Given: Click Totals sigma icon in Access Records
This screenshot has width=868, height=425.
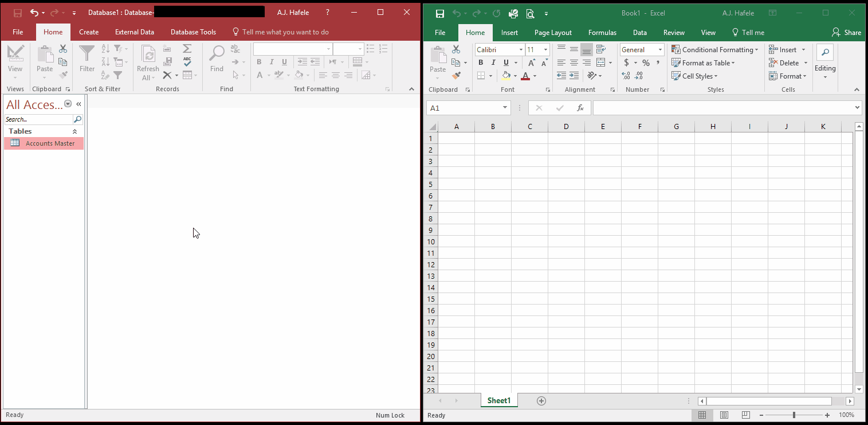Looking at the screenshot, I should click(x=187, y=49).
